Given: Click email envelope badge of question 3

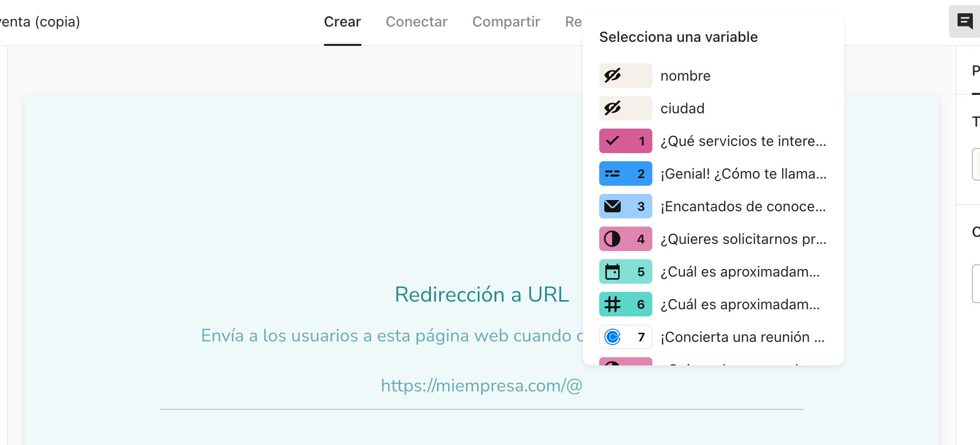Looking at the screenshot, I should click(x=625, y=206).
